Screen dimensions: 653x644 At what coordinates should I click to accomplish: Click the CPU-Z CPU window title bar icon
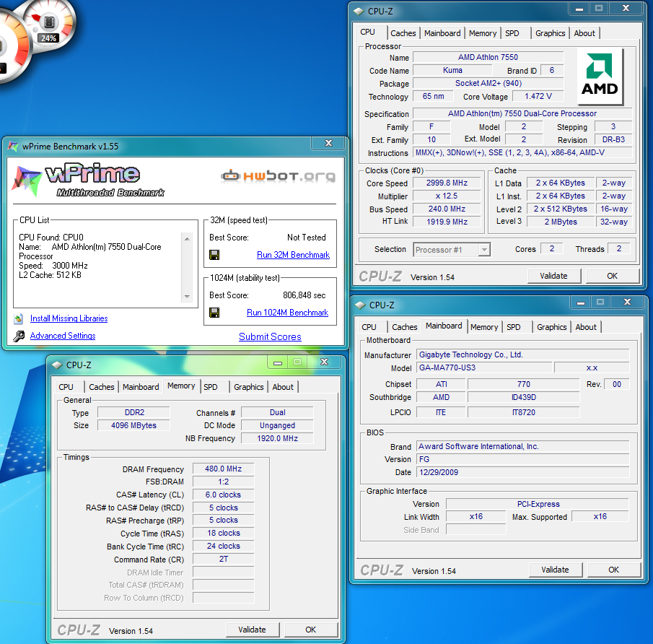pyautogui.click(x=359, y=12)
